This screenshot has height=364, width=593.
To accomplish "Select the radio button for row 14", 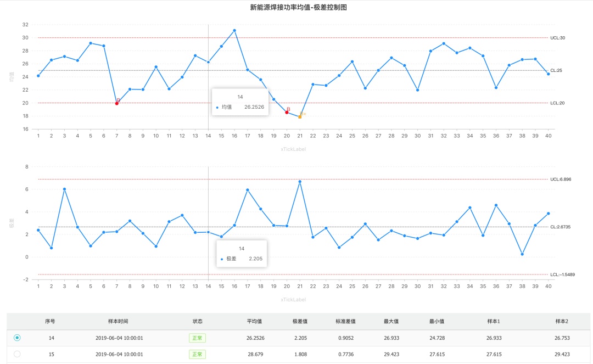I will (x=17, y=338).
